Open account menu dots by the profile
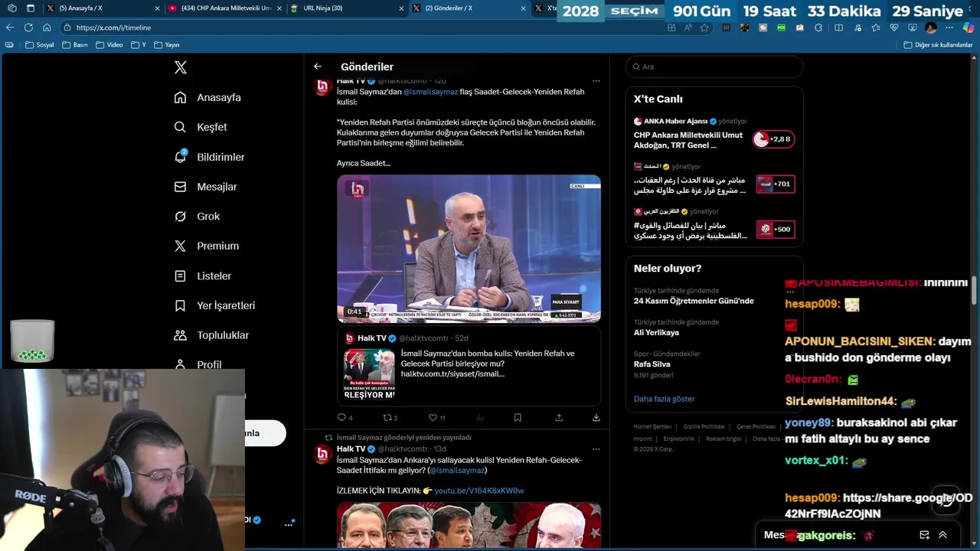 pyautogui.click(x=289, y=524)
